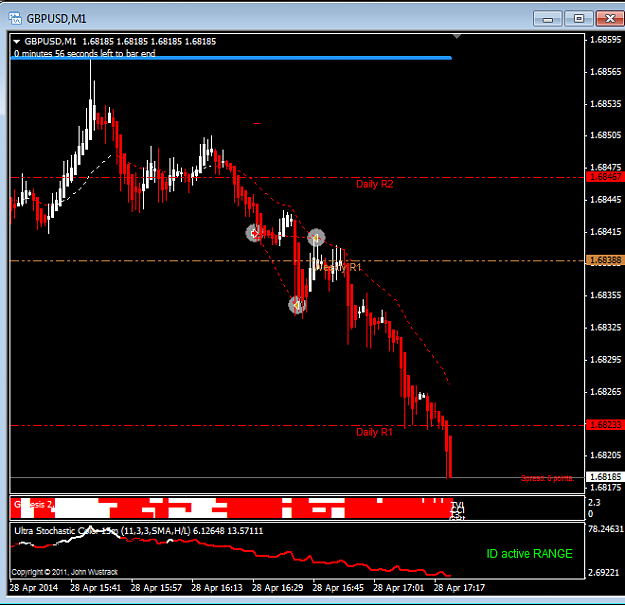This screenshot has height=606, width=625.
Task: Click the 1.68388 Weekly R1 price tag
Action: pyautogui.click(x=605, y=260)
